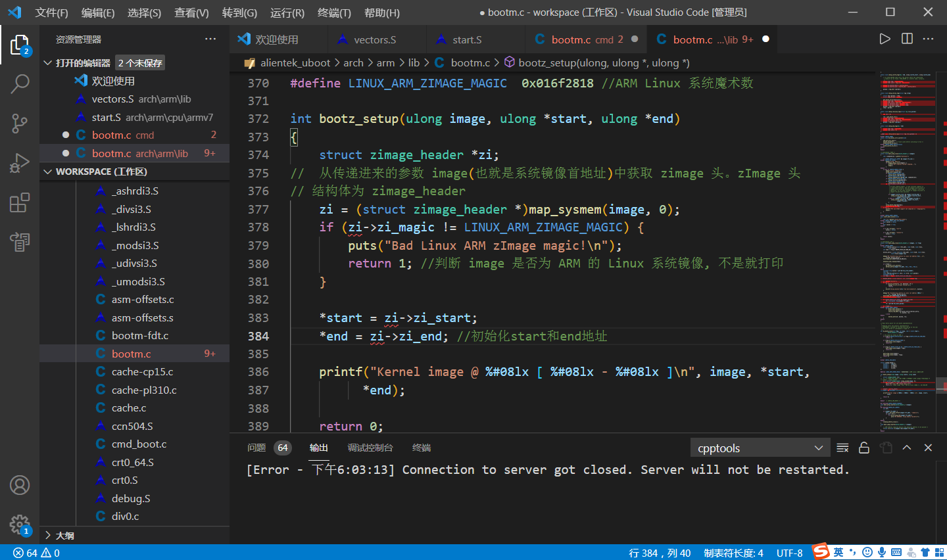947x560 pixels.
Task: Open the Run and Debug view
Action: coord(20,163)
